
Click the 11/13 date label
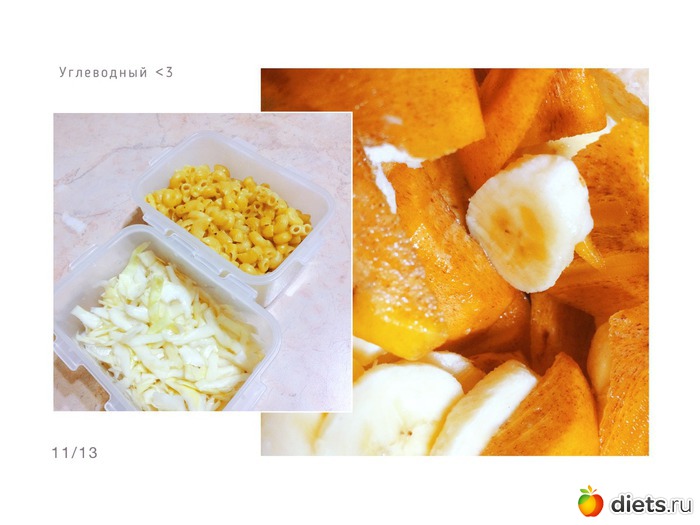[x=75, y=453]
